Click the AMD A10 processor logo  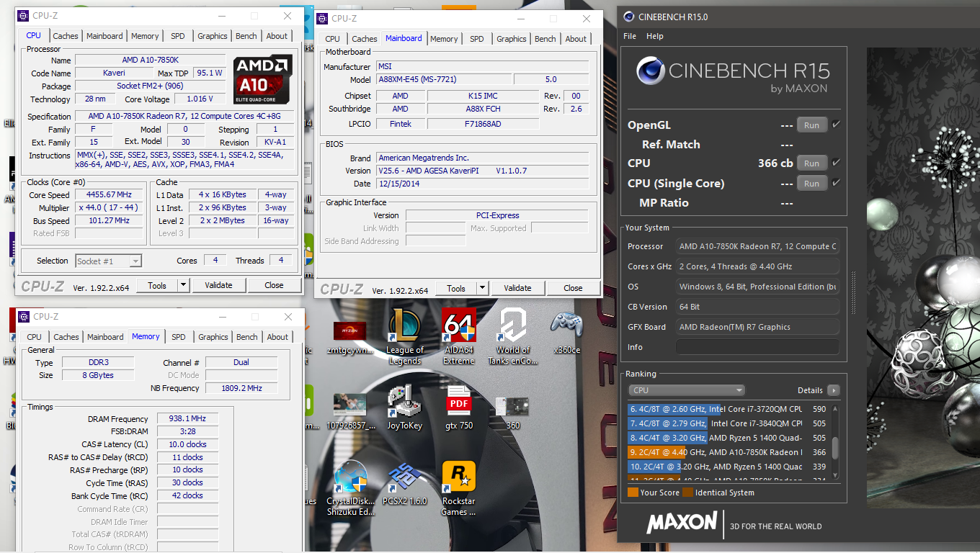coord(263,79)
